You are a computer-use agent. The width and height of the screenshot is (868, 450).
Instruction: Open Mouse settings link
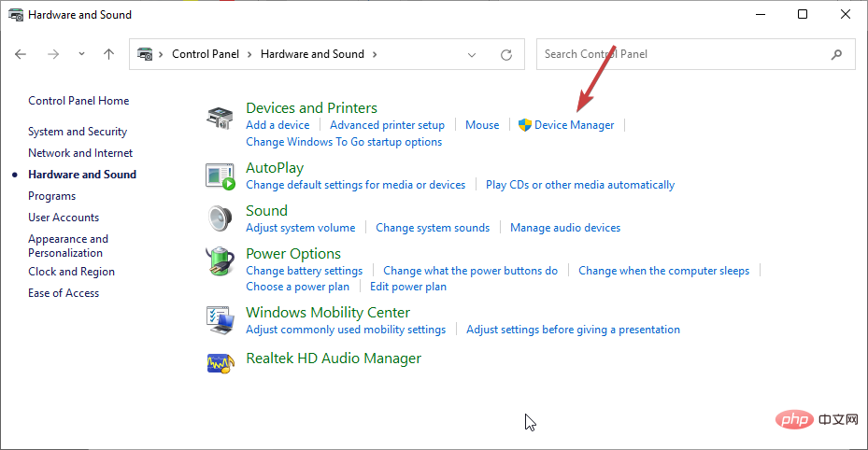tap(482, 125)
